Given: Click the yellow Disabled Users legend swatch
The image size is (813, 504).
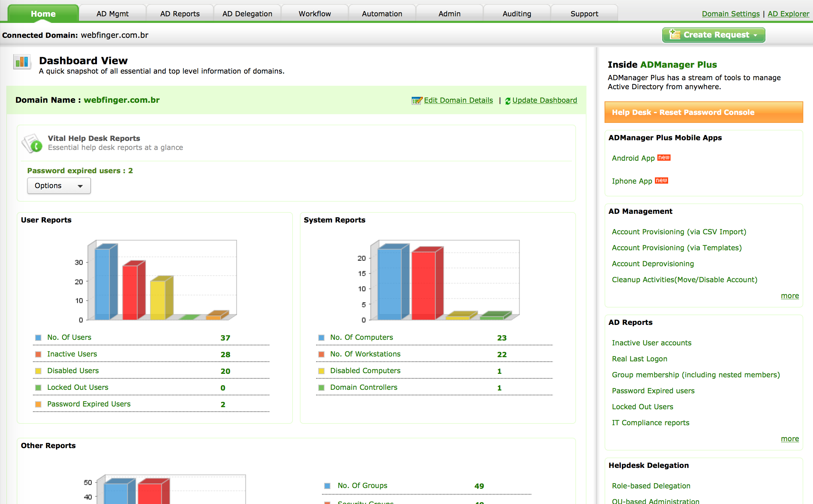Looking at the screenshot, I should point(38,371).
